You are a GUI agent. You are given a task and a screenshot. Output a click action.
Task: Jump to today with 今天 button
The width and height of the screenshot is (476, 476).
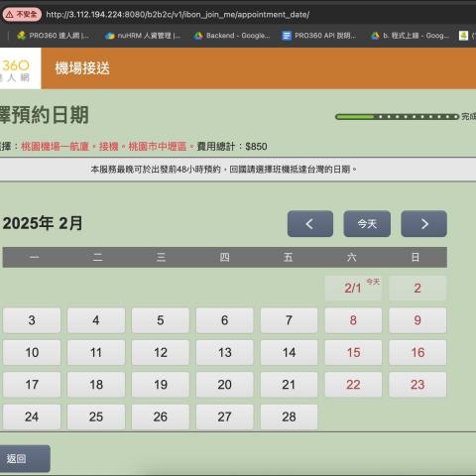(367, 224)
